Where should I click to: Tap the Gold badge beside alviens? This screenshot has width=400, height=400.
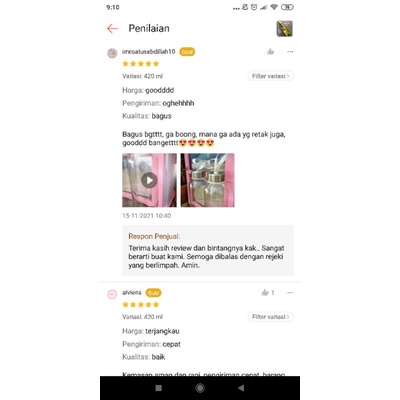pos(153,293)
